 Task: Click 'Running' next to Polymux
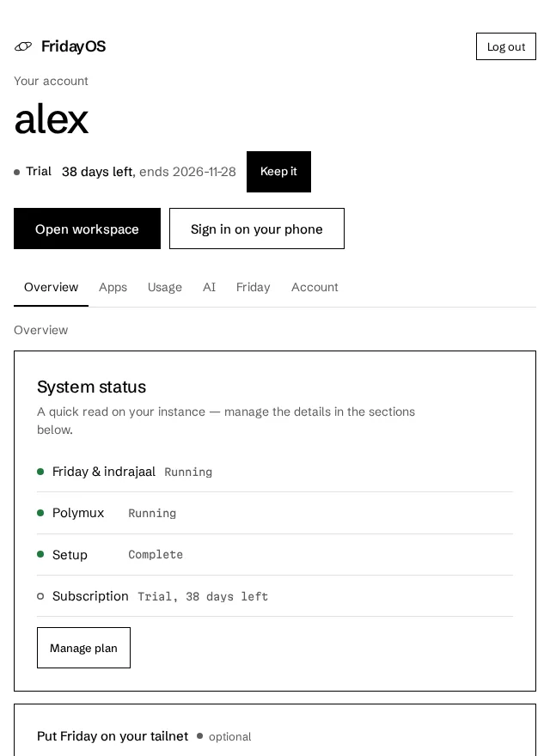pos(152,513)
